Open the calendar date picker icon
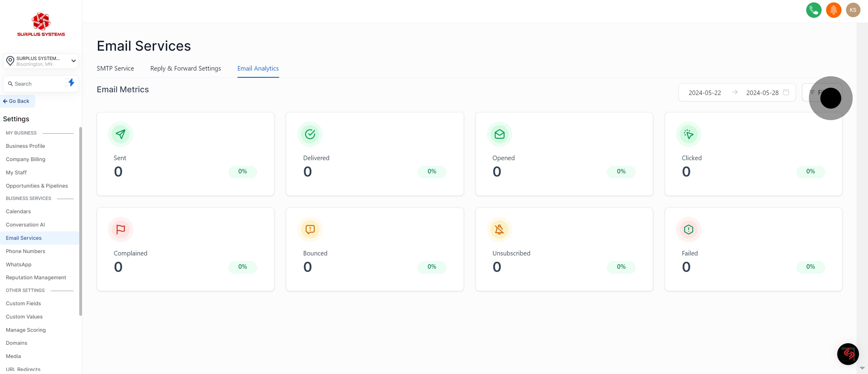 (x=786, y=92)
